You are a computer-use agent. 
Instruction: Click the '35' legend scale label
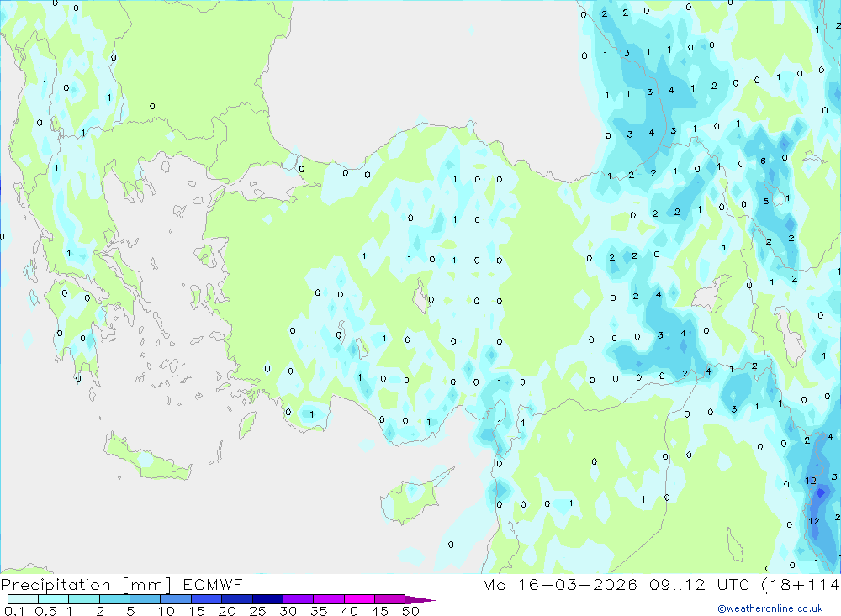click(319, 611)
